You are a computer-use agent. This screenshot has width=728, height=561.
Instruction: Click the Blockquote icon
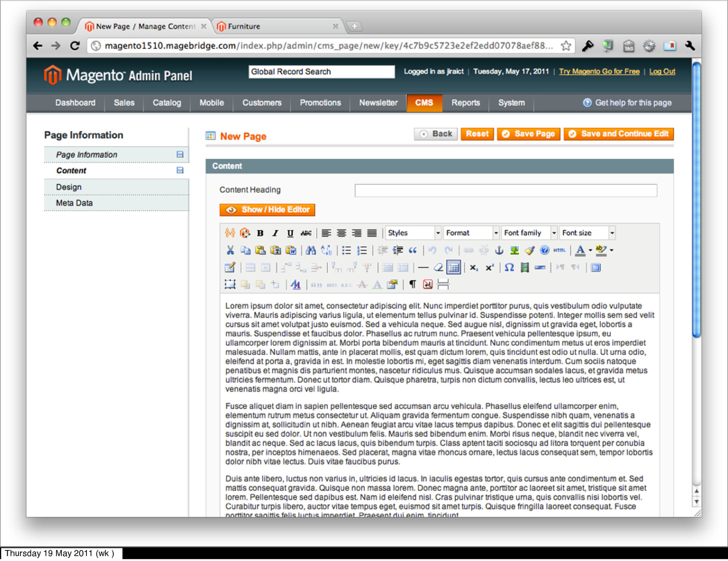(x=413, y=250)
